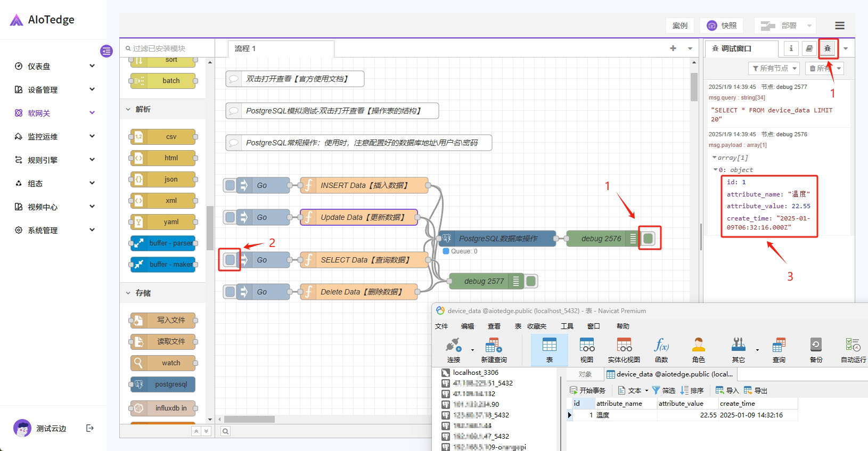Click the hamburger menu in top bar
The image size is (868, 451).
(840, 26)
